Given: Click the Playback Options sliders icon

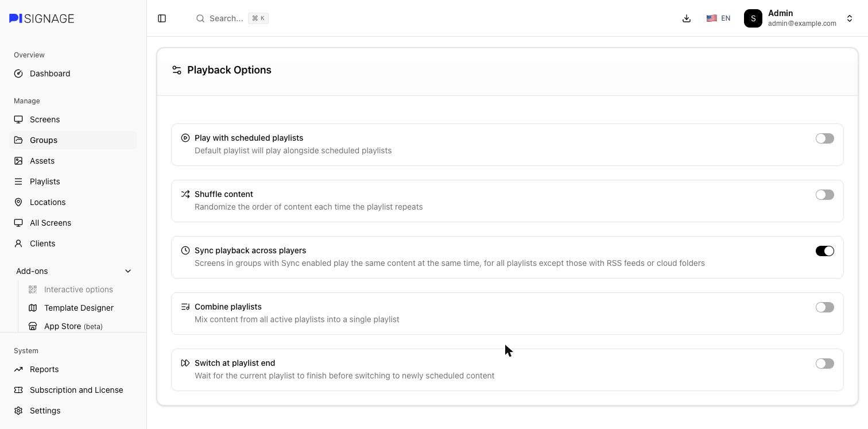Looking at the screenshot, I should coord(177,70).
